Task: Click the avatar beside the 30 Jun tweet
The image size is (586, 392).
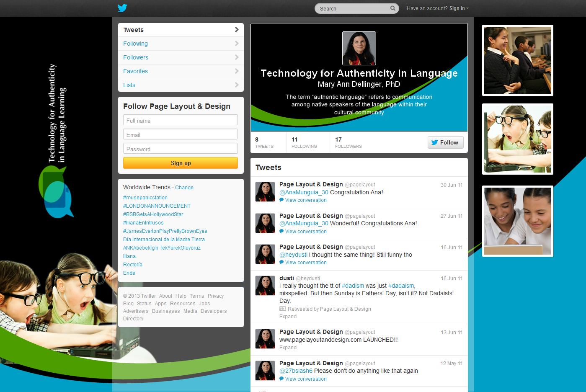Action: (x=265, y=192)
